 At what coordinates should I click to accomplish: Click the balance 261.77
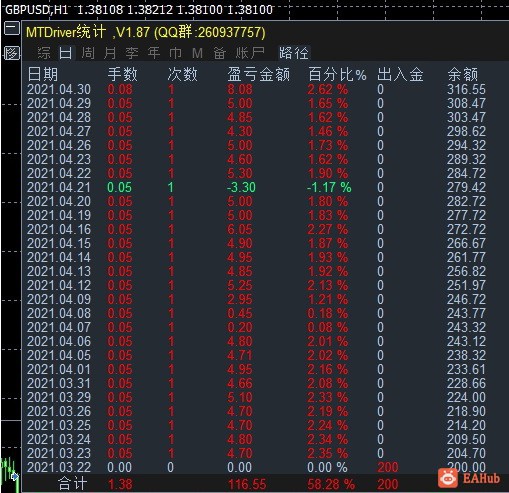point(466,258)
